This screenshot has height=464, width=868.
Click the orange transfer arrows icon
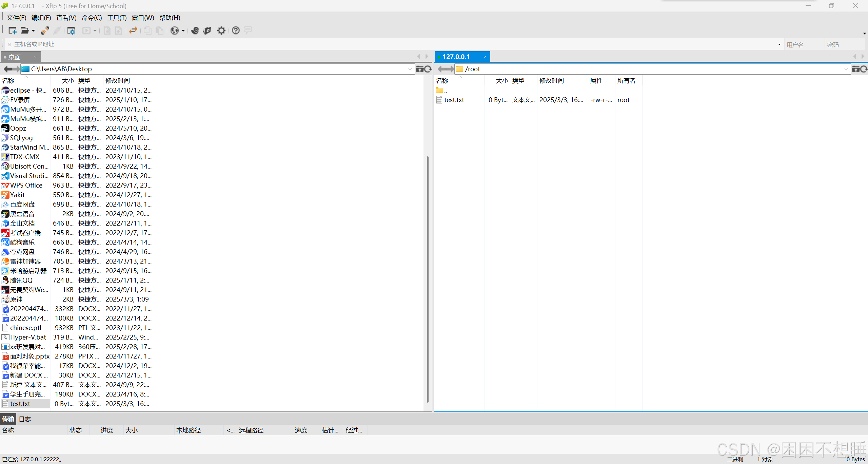(133, 31)
